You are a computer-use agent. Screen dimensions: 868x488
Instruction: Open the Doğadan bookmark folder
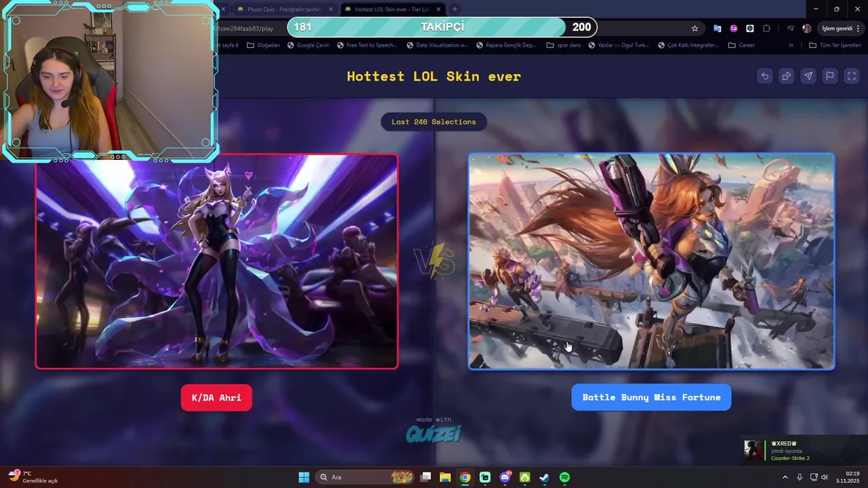coord(263,45)
